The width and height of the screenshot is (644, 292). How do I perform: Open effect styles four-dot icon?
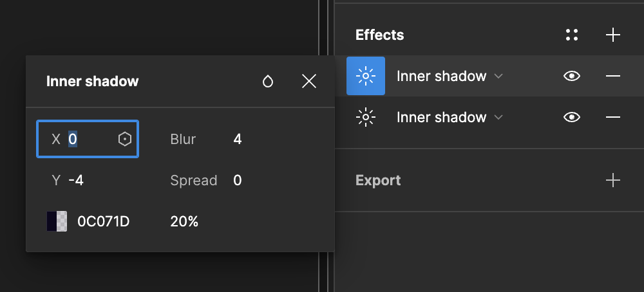click(x=571, y=35)
